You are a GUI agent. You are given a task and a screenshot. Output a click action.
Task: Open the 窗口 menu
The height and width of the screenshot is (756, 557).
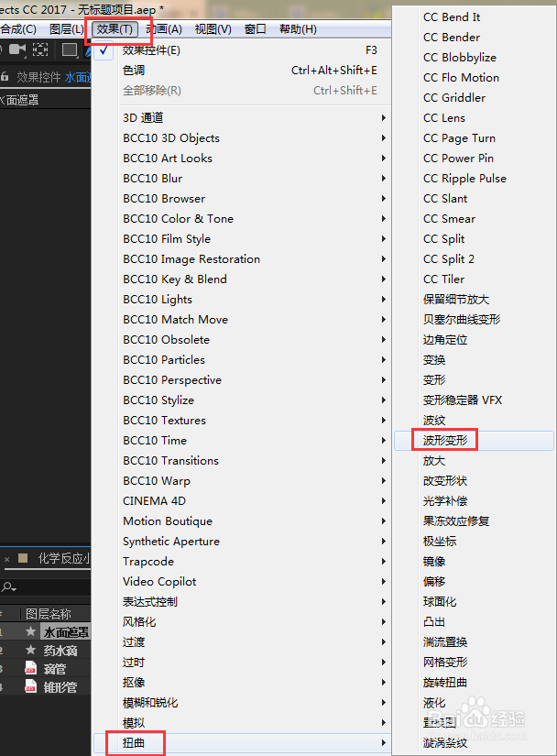(255, 29)
